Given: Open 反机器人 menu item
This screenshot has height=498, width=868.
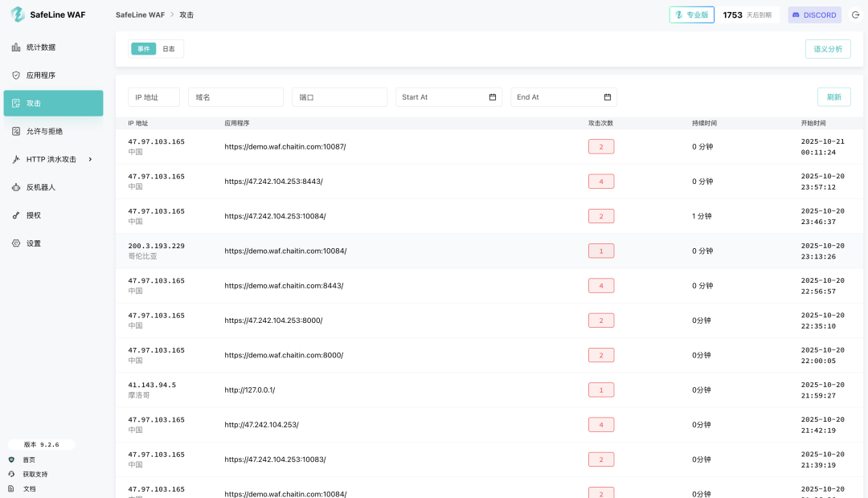Looking at the screenshot, I should (x=53, y=188).
